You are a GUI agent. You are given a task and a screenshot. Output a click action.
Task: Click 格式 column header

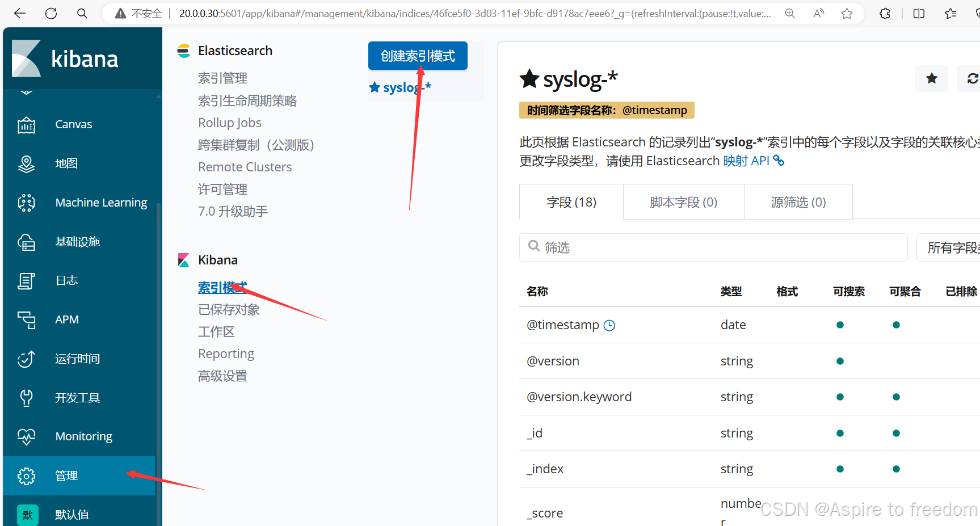(x=787, y=291)
